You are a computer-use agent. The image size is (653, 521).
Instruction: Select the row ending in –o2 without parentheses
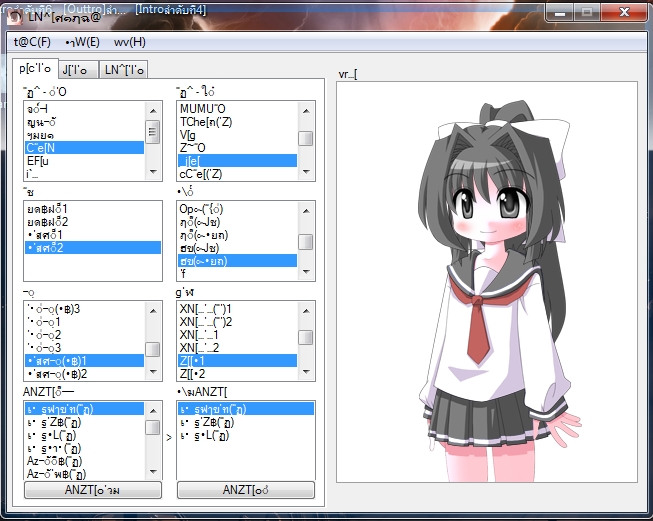[85, 334]
